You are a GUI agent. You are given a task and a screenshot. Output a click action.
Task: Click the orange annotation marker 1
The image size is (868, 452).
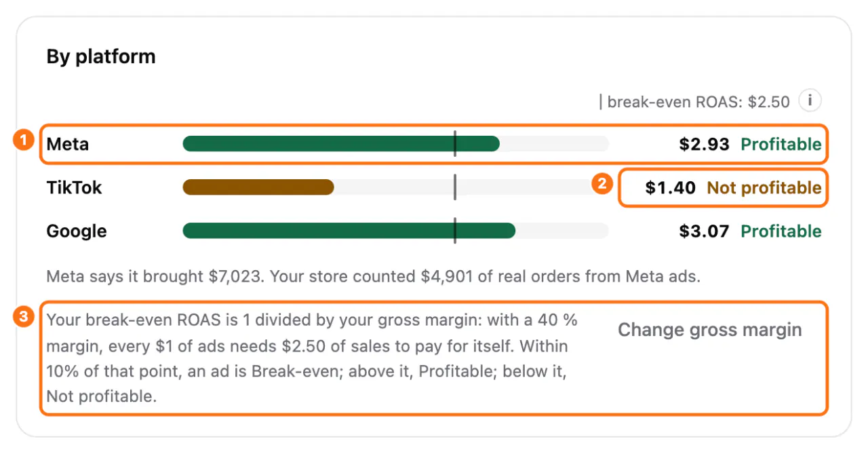[24, 140]
